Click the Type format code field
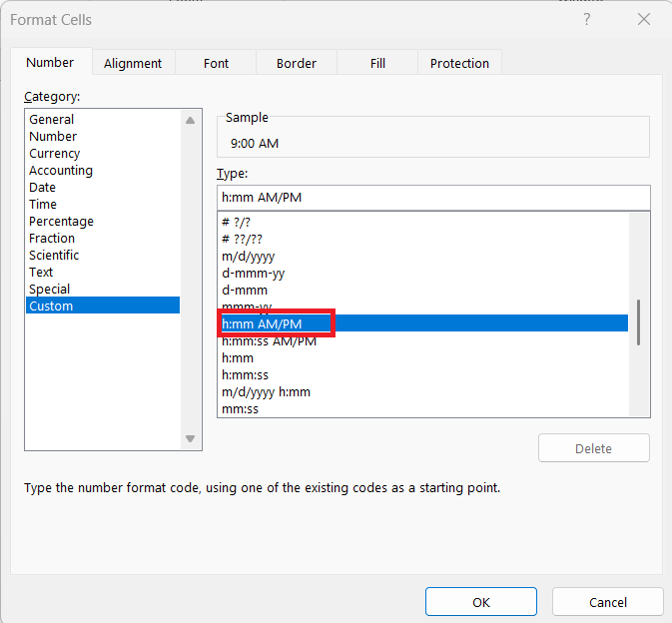 tap(433, 198)
